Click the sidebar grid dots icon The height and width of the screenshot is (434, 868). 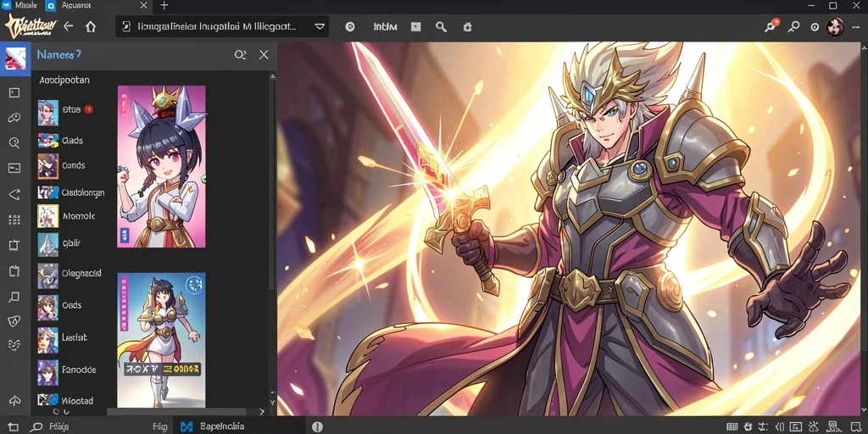14,220
